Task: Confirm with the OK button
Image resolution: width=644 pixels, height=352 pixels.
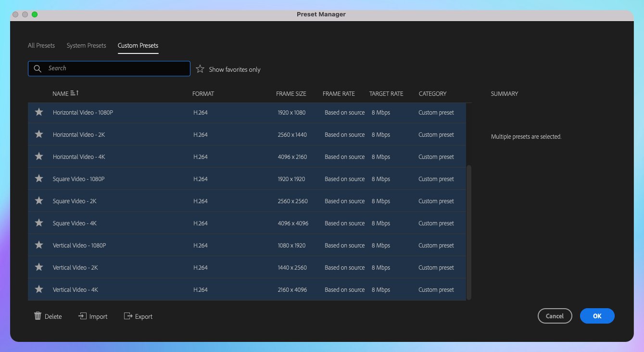Action: coord(597,316)
